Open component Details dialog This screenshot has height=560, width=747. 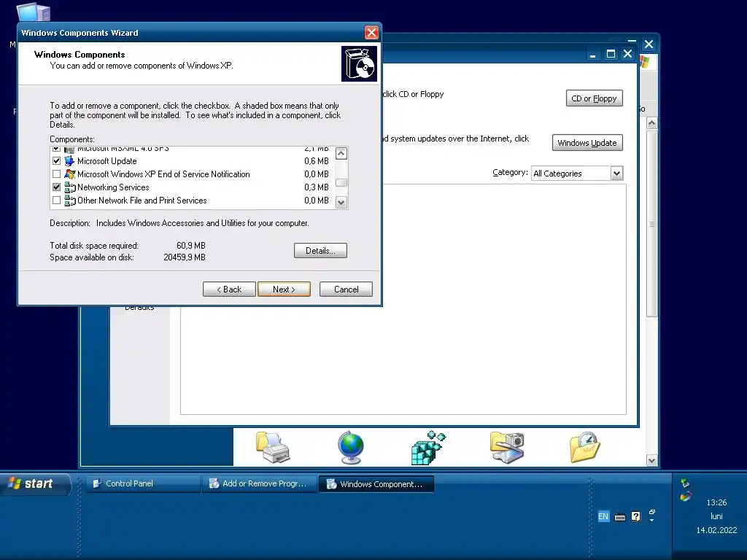(x=320, y=251)
